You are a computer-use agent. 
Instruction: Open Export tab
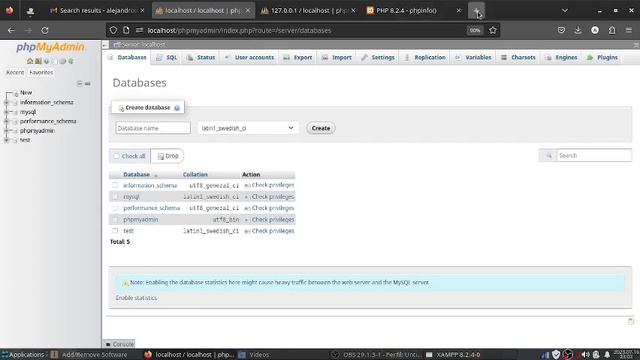click(298, 58)
